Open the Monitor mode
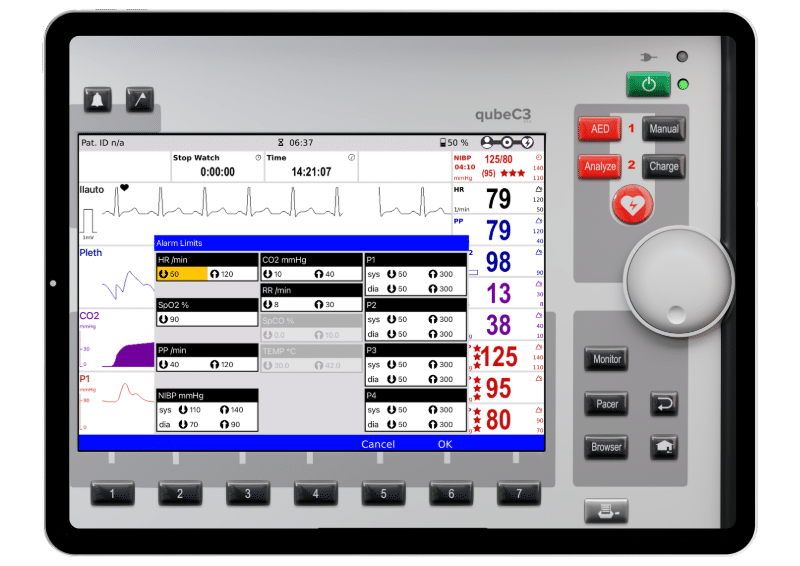 point(606,359)
